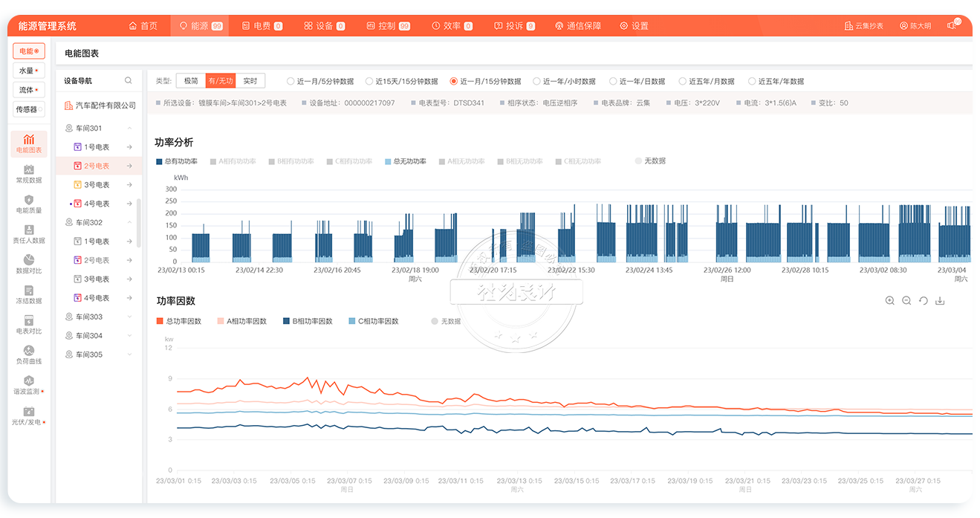Select 4号电表 under 车间302
This screenshot has height=518, width=980.
pyautogui.click(x=97, y=298)
